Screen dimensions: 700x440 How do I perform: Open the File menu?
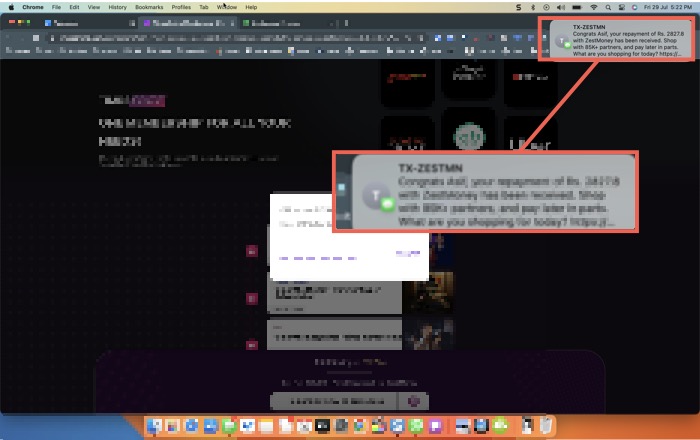[56, 7]
